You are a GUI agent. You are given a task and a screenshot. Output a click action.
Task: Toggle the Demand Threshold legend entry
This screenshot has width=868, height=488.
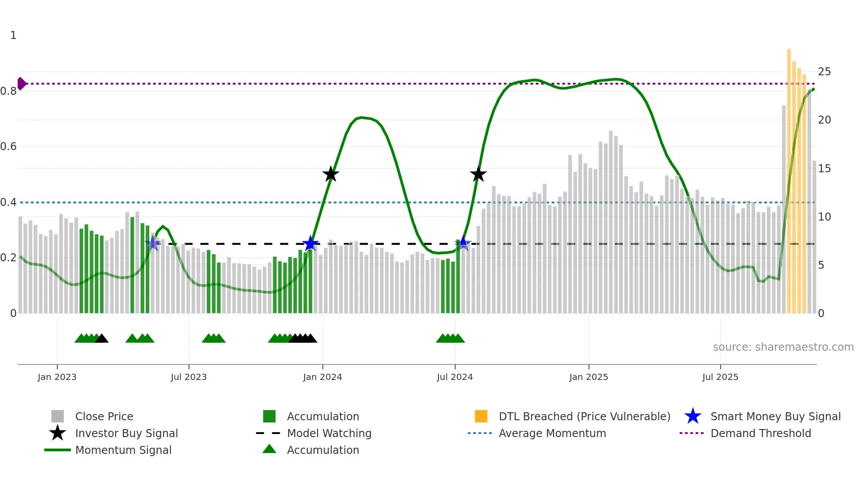coord(760,433)
